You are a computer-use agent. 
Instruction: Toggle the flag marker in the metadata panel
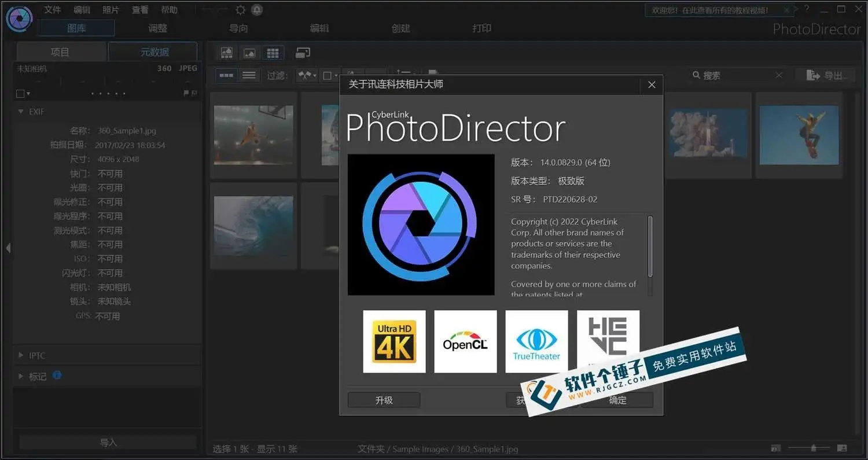[x=186, y=93]
